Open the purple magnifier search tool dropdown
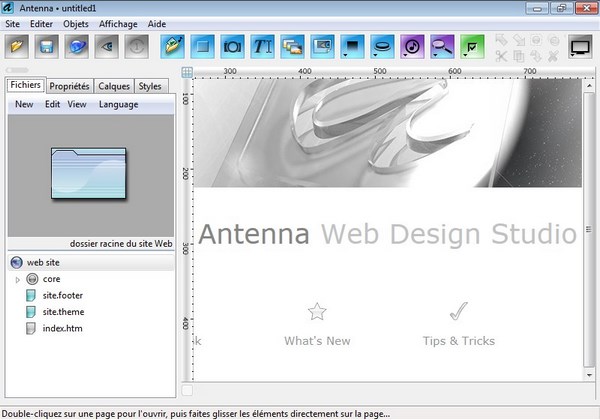600x420 pixels. click(442, 47)
